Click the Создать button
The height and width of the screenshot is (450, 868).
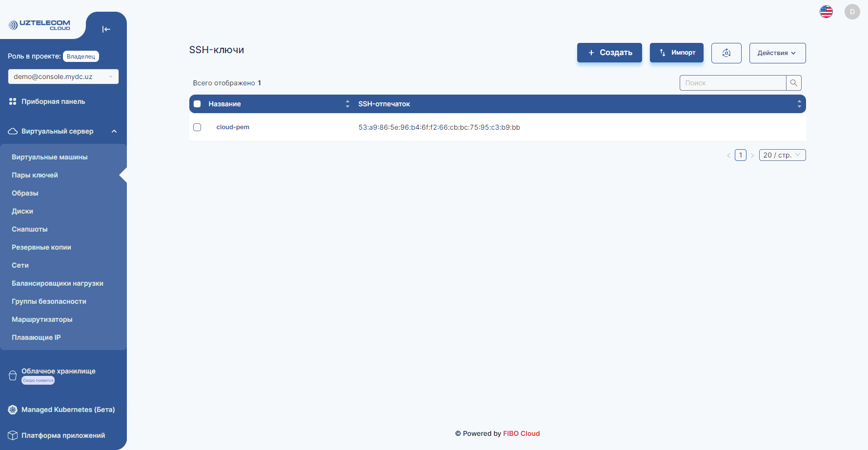coord(609,52)
